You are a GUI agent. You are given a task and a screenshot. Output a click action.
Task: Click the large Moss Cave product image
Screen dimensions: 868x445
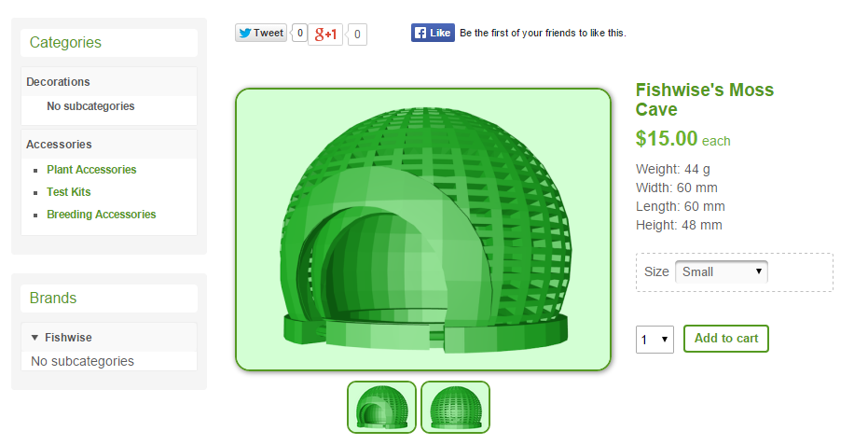[x=423, y=229]
